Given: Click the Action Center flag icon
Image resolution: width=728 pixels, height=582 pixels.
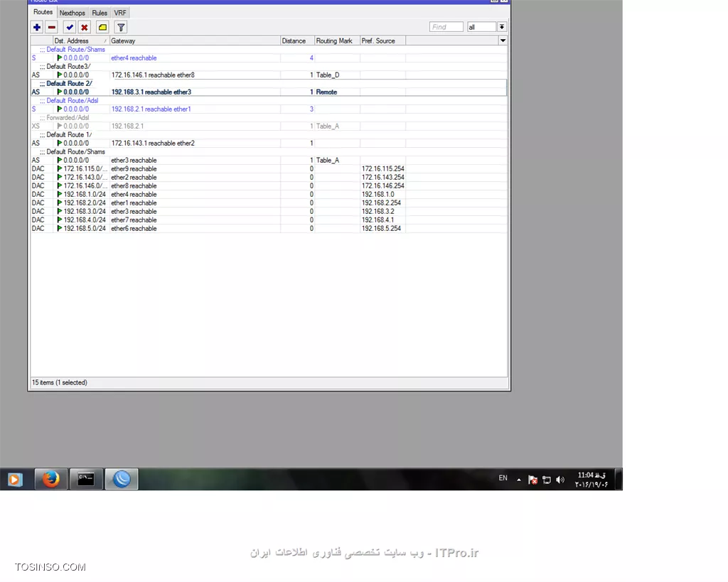Looking at the screenshot, I should pyautogui.click(x=533, y=480).
